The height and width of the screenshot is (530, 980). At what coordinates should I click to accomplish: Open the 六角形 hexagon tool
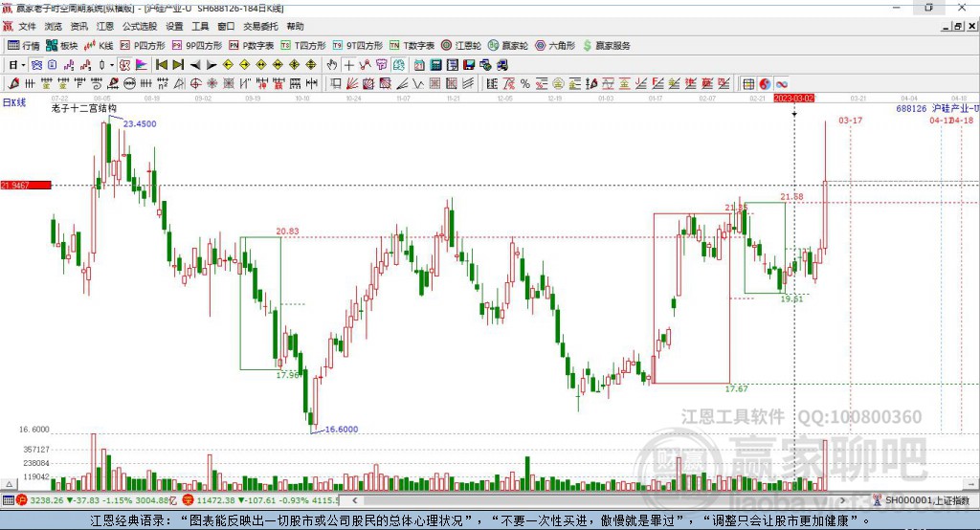[555, 46]
